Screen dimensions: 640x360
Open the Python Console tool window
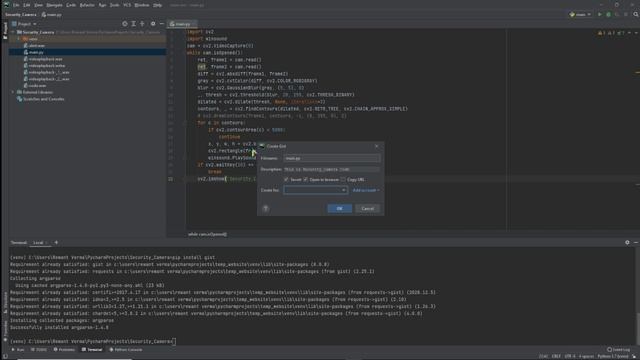point(126,350)
